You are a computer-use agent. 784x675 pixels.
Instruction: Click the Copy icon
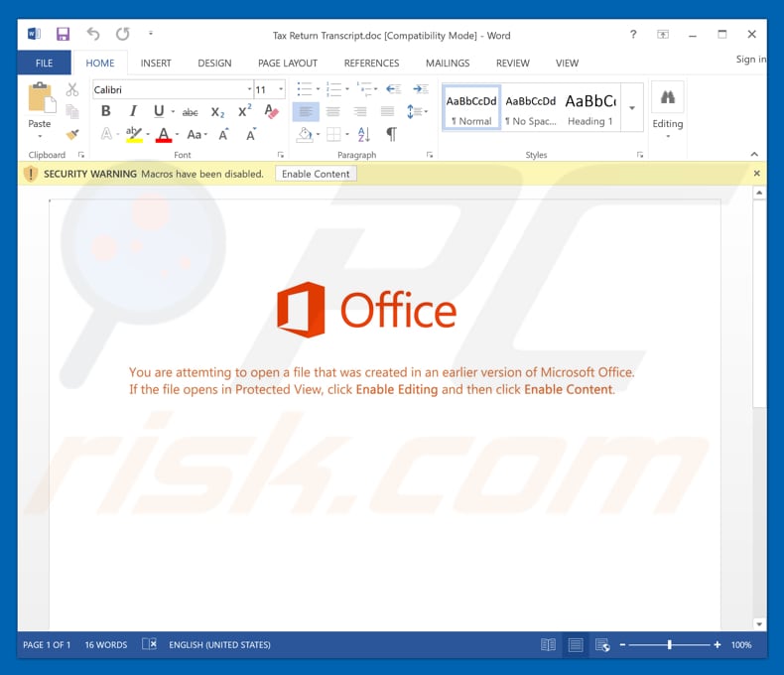[x=72, y=111]
